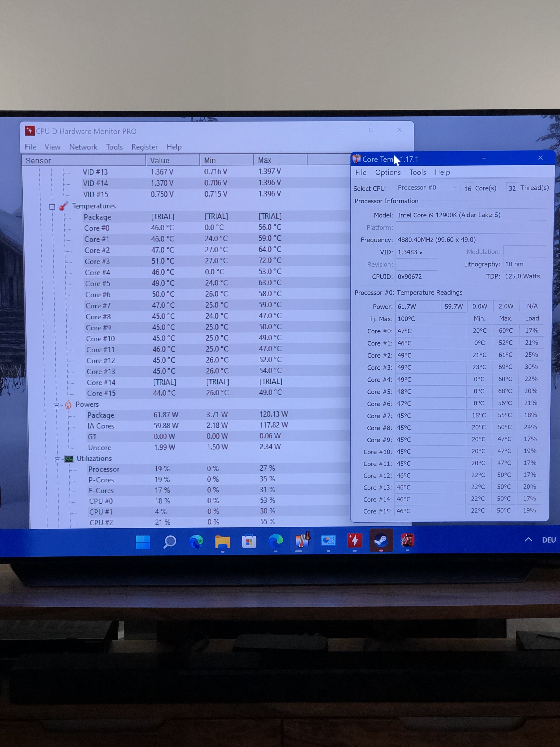Open the Register menu in HWMonitor

tap(144, 147)
